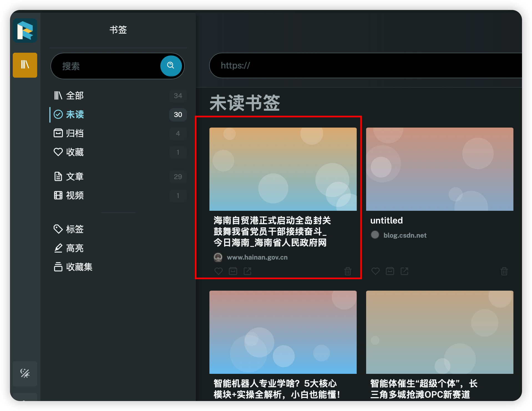Open 海南自贸港 original link externally
The height and width of the screenshot is (411, 532).
[247, 271]
